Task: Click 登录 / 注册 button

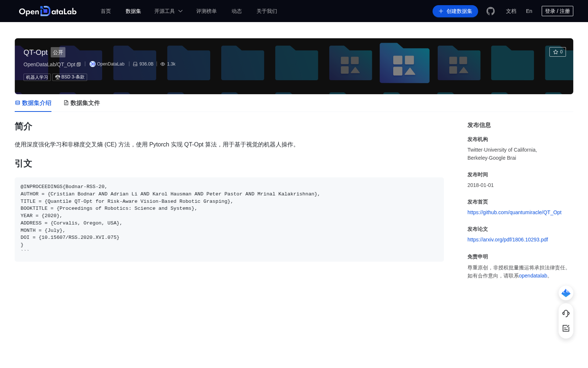Action: click(557, 11)
